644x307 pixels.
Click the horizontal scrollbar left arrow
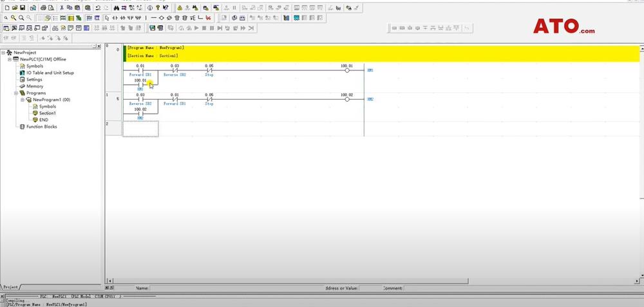click(109, 281)
